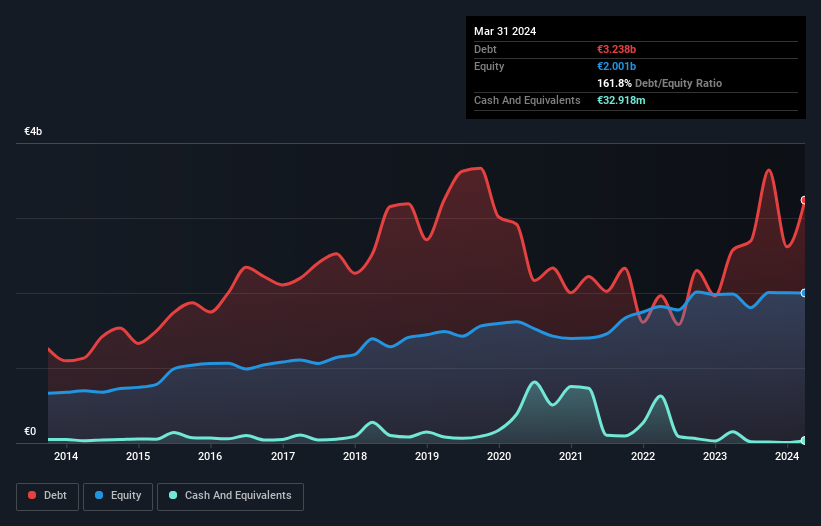Viewport: 821px width, 526px height.
Task: Click the €3.238b debt value
Action: [x=616, y=49]
